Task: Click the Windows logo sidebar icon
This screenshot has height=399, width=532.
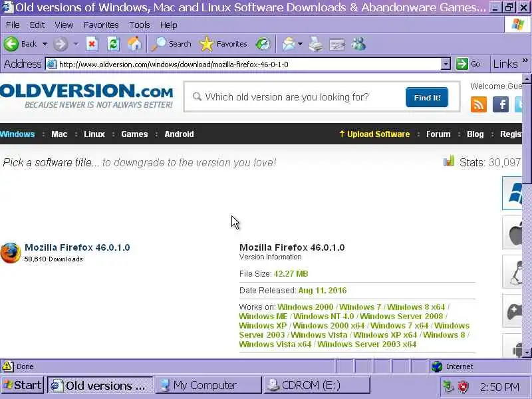Action: coord(512,194)
